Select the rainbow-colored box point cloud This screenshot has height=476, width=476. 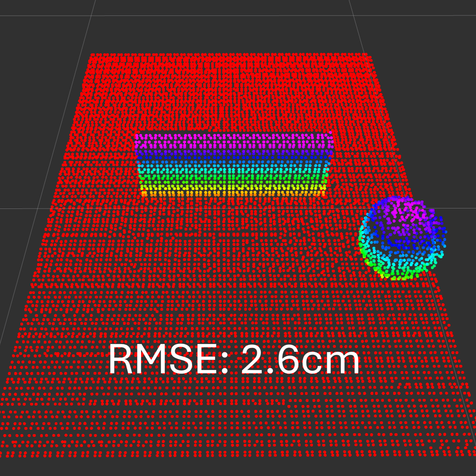pos(234,164)
